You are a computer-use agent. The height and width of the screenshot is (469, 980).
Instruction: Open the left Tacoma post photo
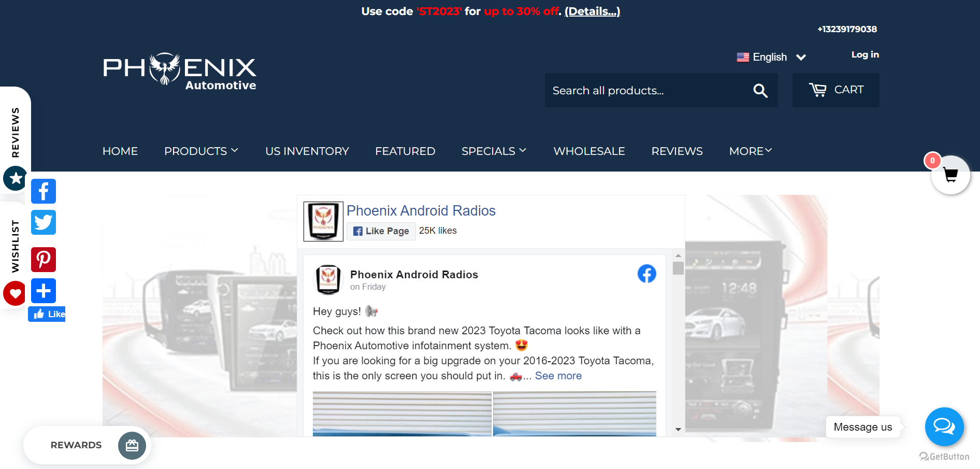click(402, 414)
